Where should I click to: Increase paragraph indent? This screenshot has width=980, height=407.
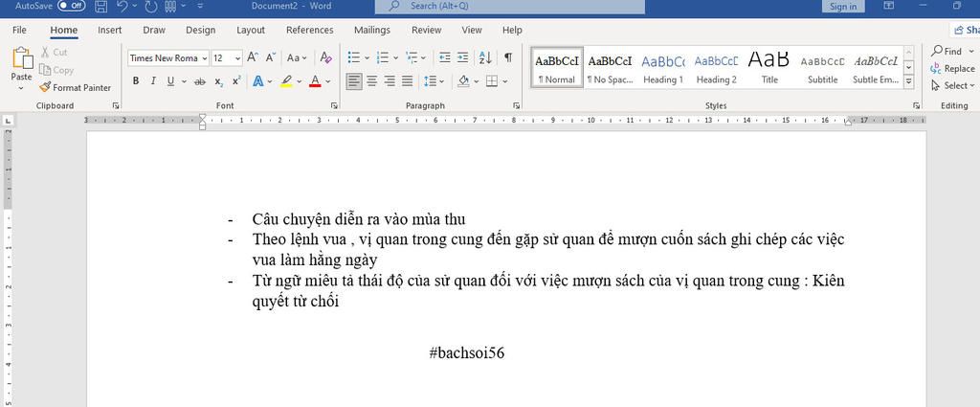462,57
